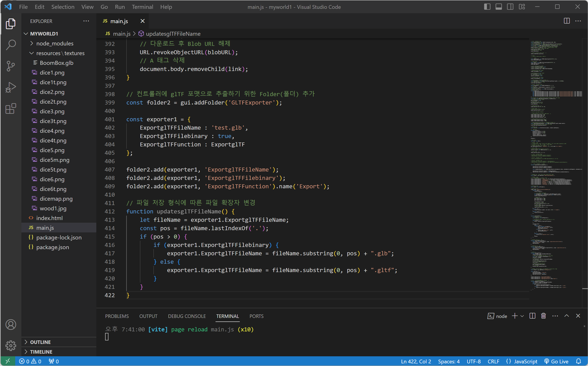The height and width of the screenshot is (366, 588).
Task: Switch to the PROBLEMS tab
Action: (x=117, y=316)
